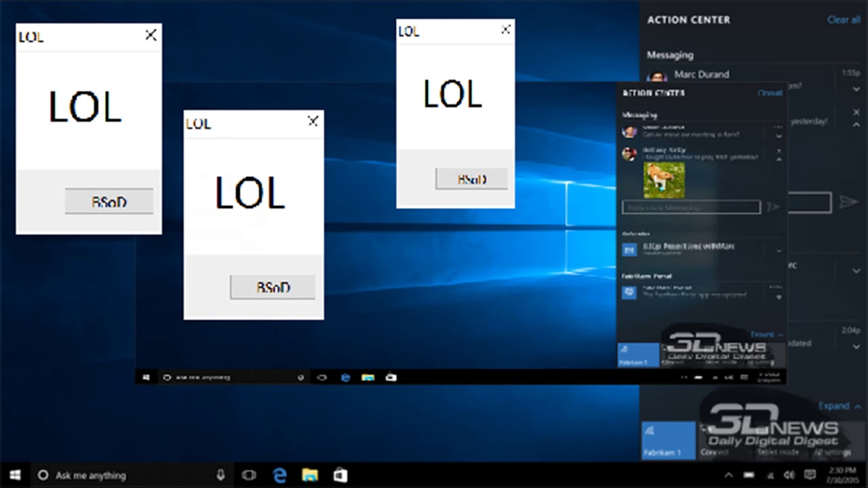Click BSoD button in the middle LOL window
Viewport: 868px width, 488px height.
tap(273, 287)
